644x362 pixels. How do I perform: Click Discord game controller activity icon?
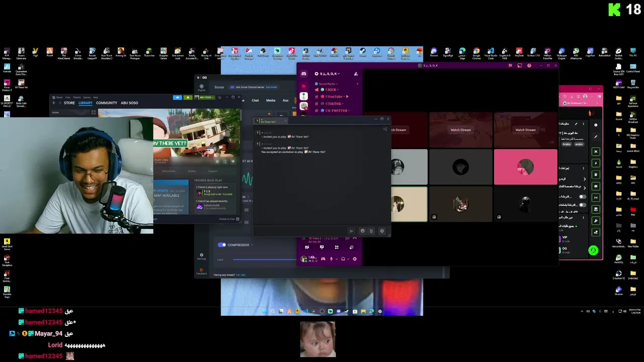pos(323,259)
